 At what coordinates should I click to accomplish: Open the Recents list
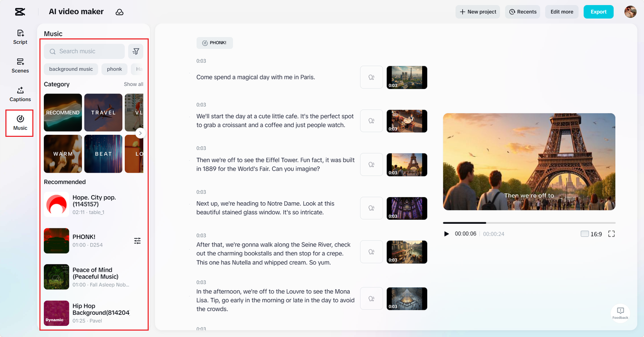pos(523,12)
